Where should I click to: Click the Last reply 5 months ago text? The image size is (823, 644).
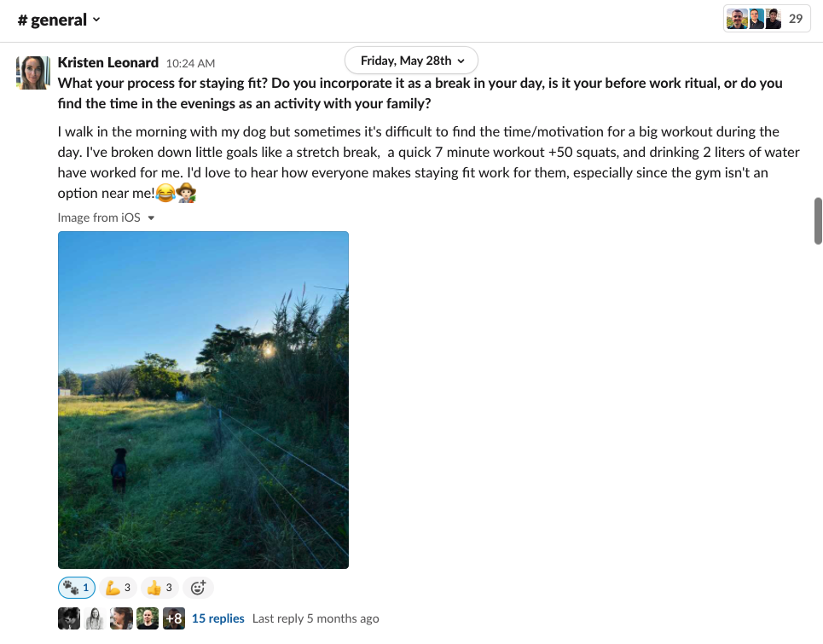[x=316, y=618]
